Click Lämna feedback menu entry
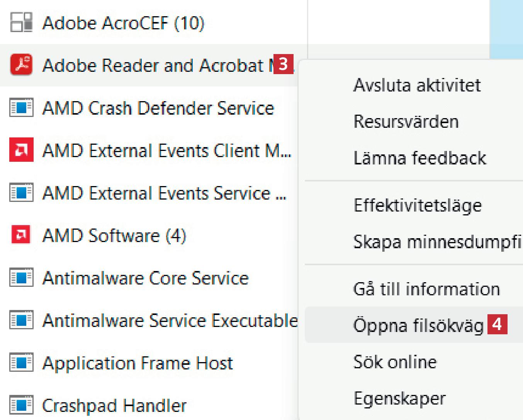The image size is (523, 420). [420, 158]
